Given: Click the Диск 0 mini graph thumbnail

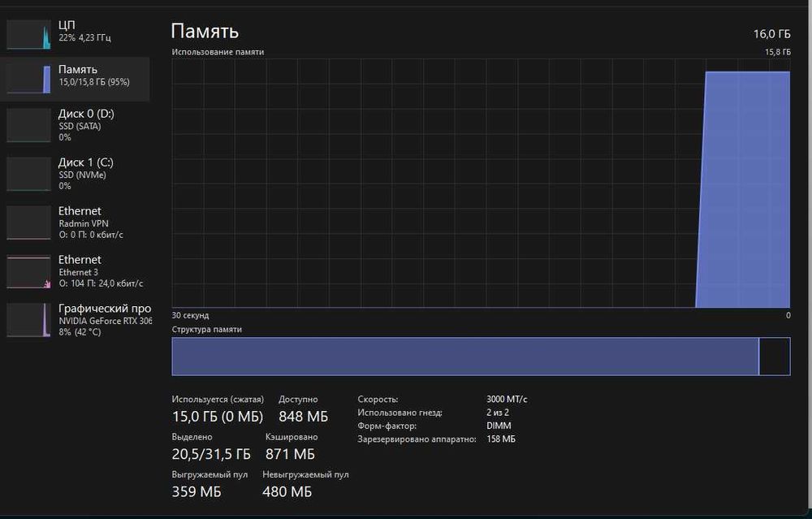Looking at the screenshot, I should tap(28, 125).
